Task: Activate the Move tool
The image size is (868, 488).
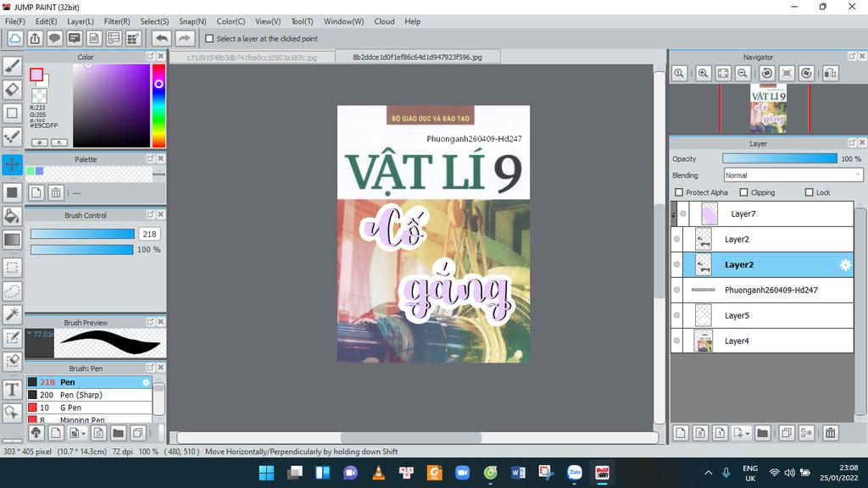Action: [x=12, y=164]
